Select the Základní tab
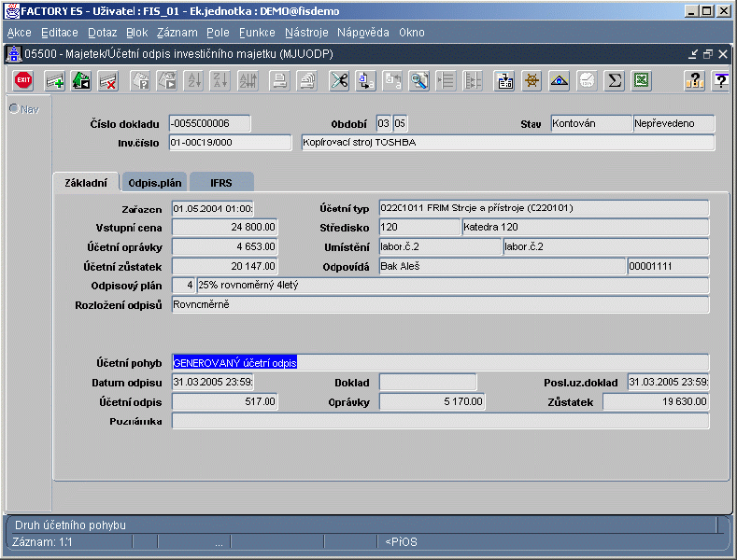 click(85, 183)
